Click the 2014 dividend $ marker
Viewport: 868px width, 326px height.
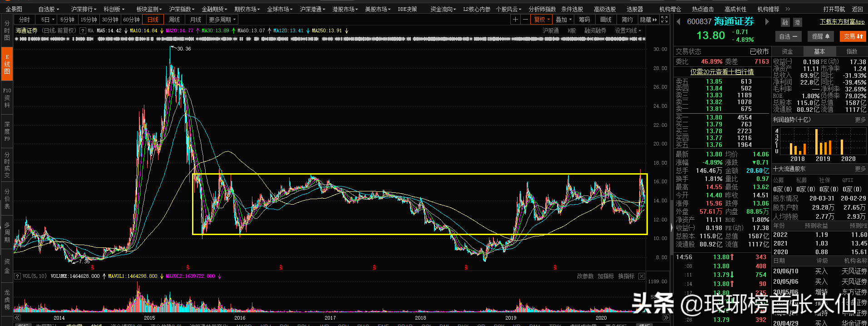(x=93, y=267)
